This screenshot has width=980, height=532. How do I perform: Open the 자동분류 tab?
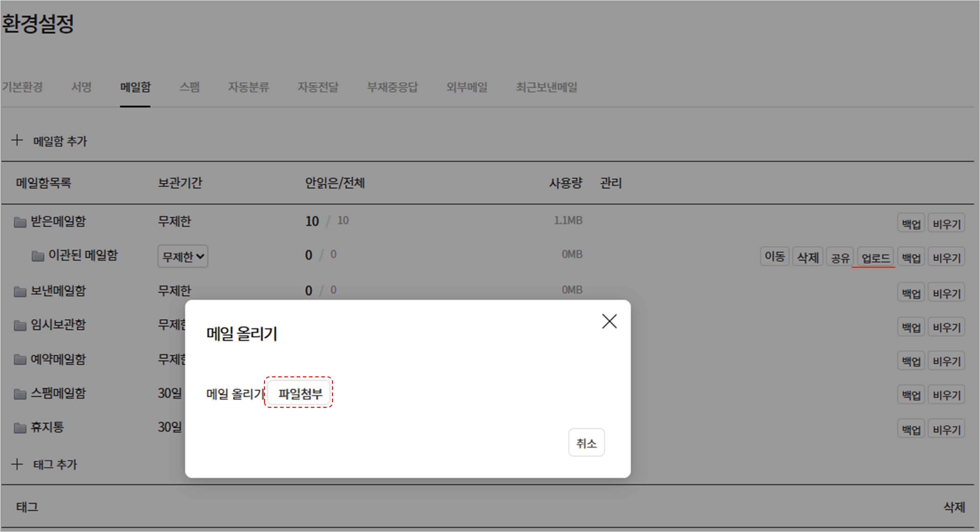(248, 87)
